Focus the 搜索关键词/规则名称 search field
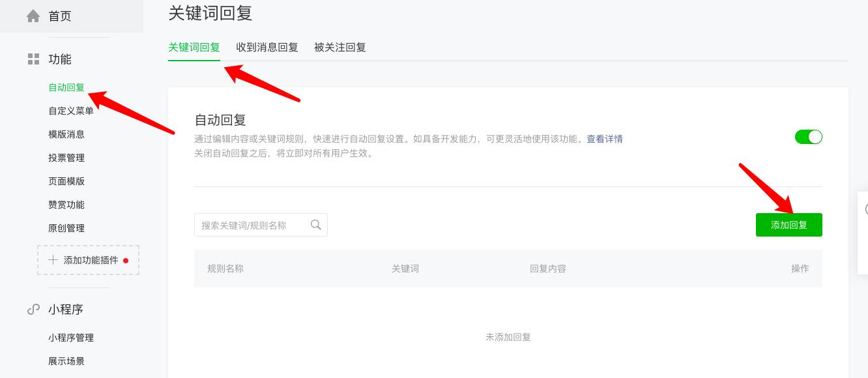Viewport: 868px width, 378px height. point(251,225)
